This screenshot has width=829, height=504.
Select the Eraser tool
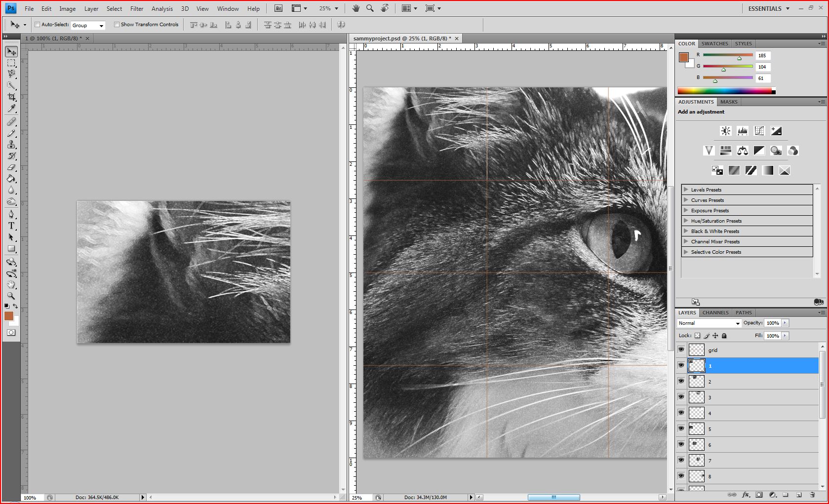coord(11,167)
